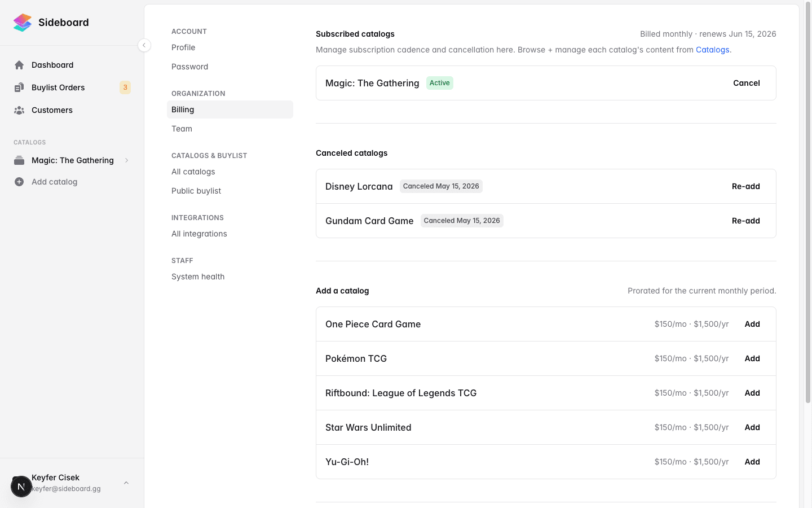Screen dimensions: 812x508
Task: Click the One Piece Card Game price text
Action: [x=692, y=324]
